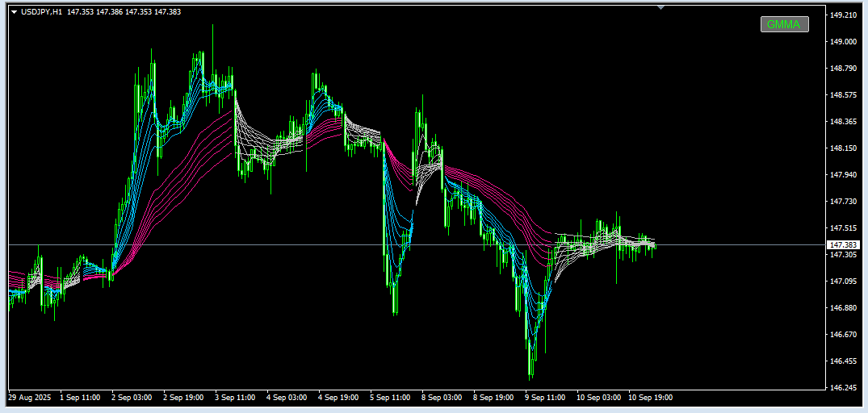Click the 4 Sep 19:00 time label
The width and height of the screenshot is (868, 413).
coord(339,398)
